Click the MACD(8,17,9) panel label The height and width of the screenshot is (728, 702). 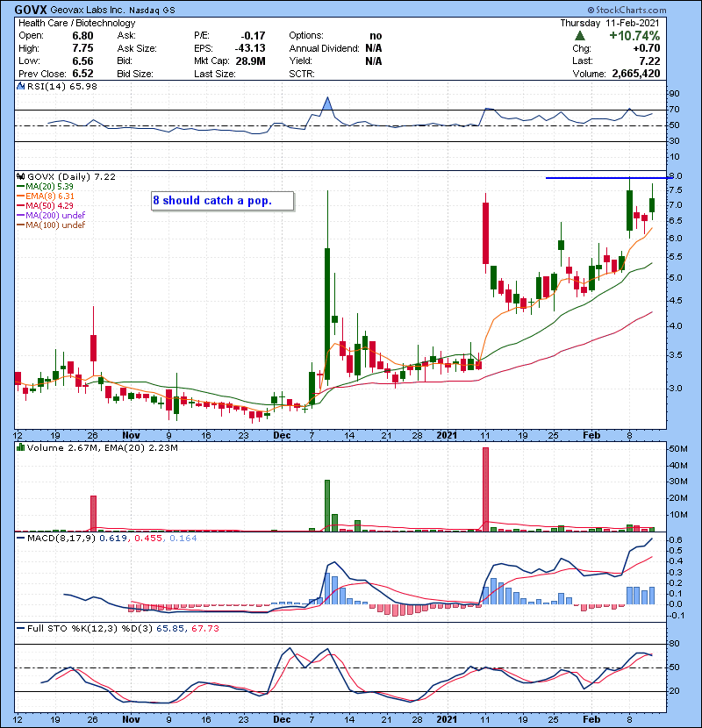[x=61, y=539]
